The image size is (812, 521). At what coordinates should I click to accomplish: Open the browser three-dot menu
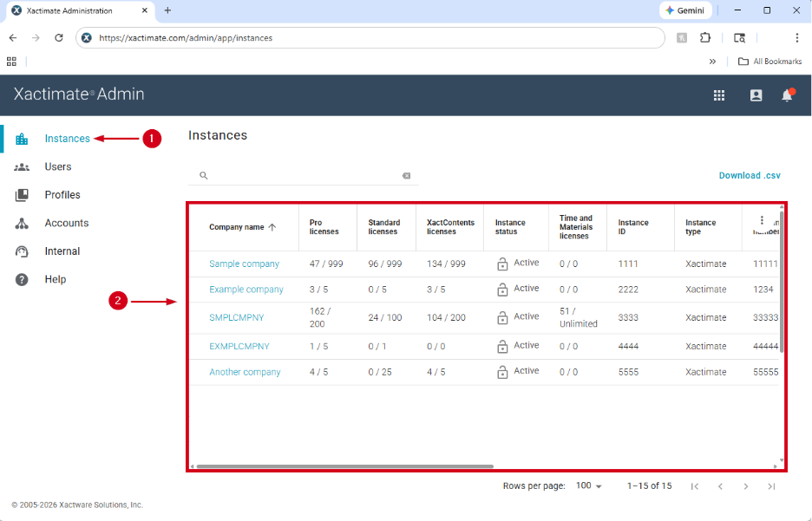click(797, 38)
